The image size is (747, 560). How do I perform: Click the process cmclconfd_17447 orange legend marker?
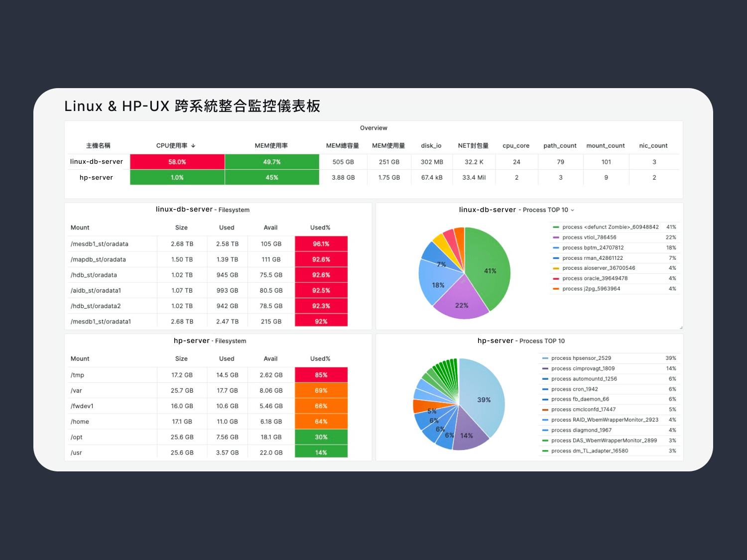545,410
